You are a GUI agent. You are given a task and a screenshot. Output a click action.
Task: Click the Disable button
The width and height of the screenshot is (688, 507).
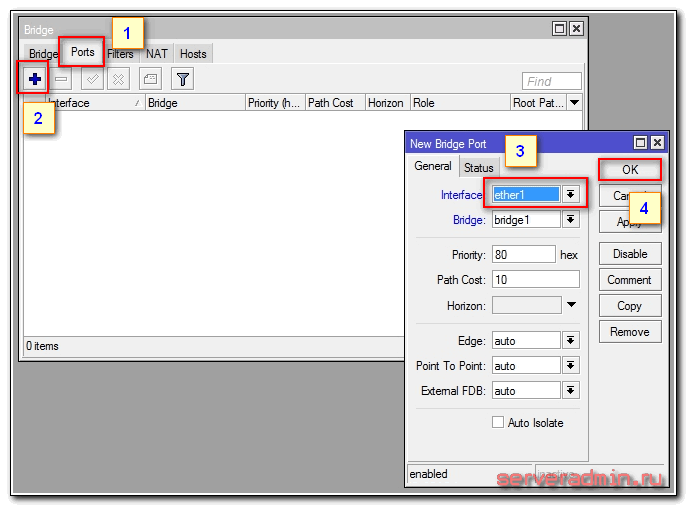(629, 254)
